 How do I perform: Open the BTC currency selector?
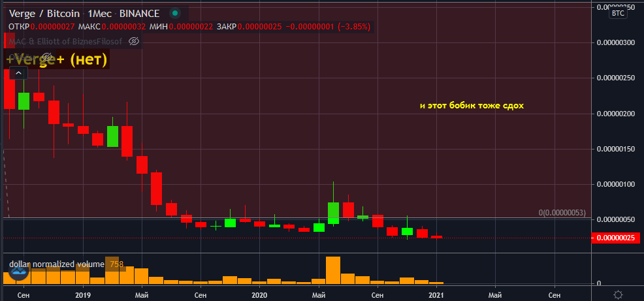coord(618,14)
